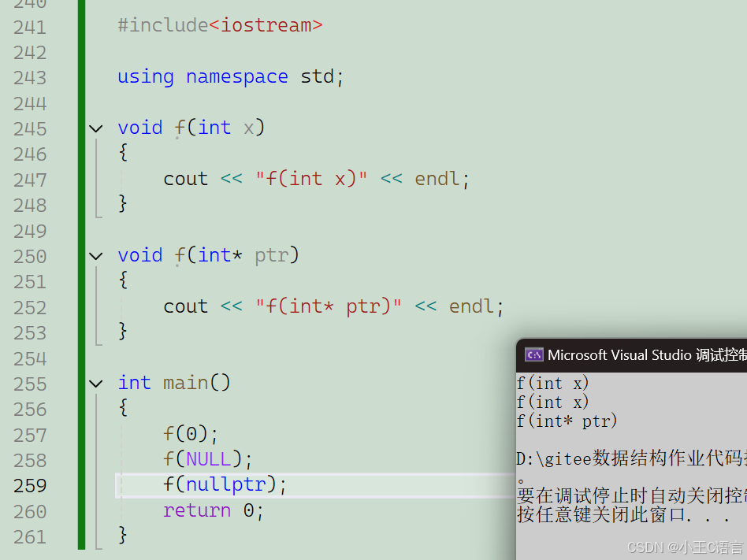
Task: Select line number 247 in the gutter
Action: 30,180
